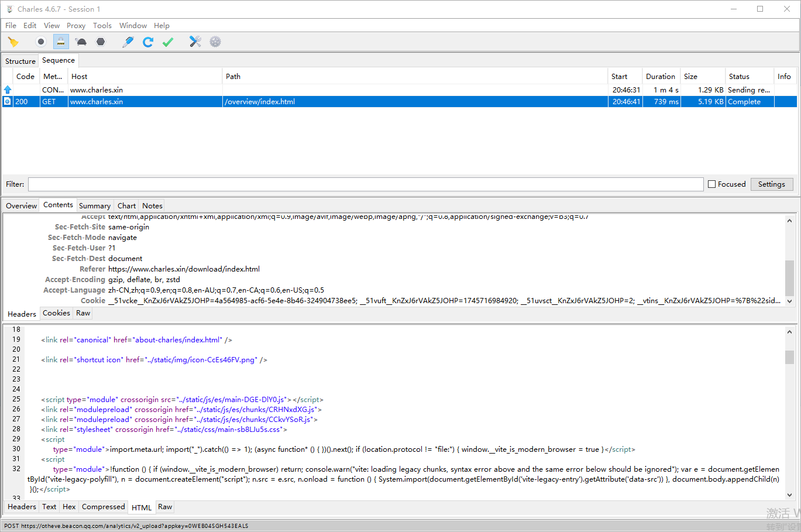Screen dimensions: 801x532
Task: Click the request headers scroll up arrow
Action: [789, 221]
